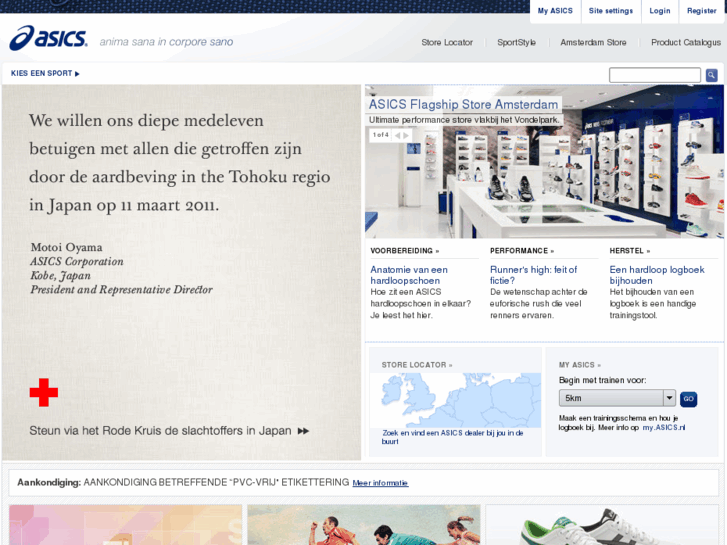Click the blue search magnifier button

tap(711, 75)
